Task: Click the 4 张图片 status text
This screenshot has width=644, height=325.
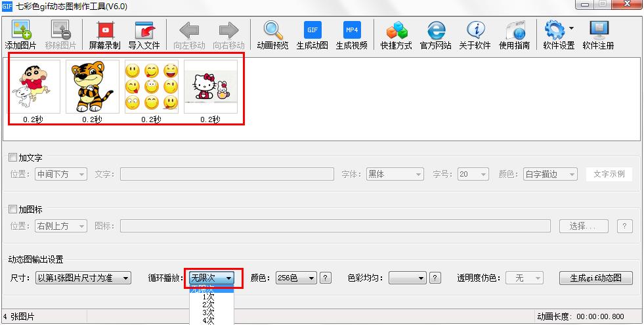Action: pos(19,316)
